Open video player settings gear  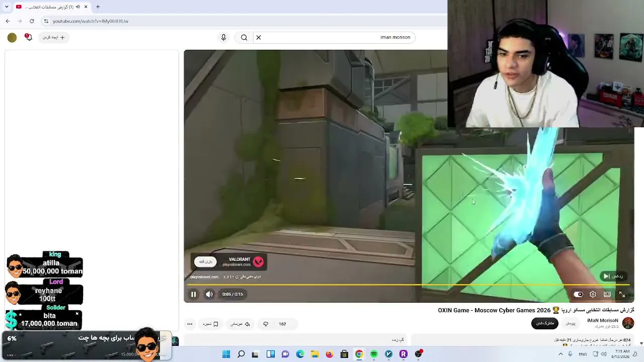pyautogui.click(x=593, y=294)
